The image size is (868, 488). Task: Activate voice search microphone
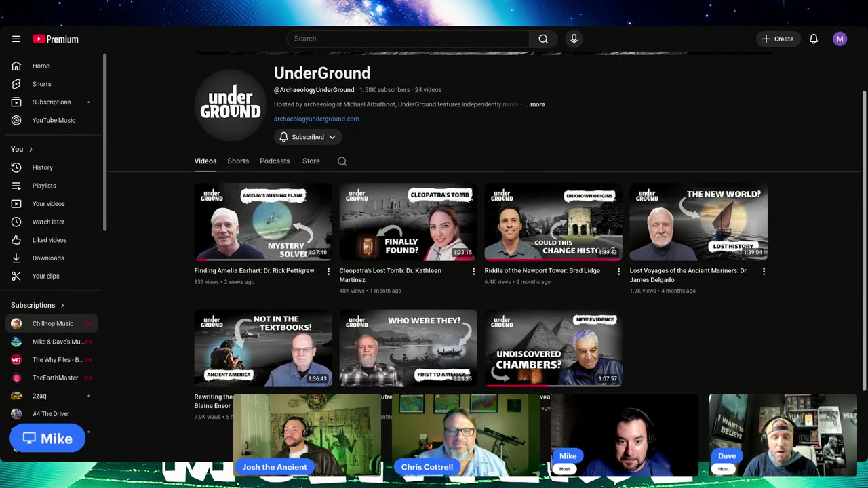tap(574, 39)
